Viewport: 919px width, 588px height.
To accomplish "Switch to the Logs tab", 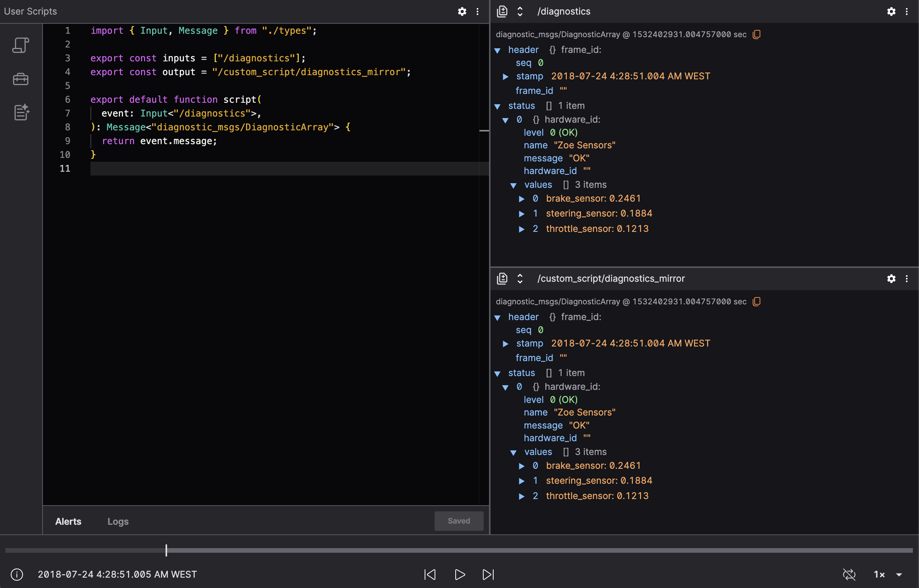I will [118, 521].
